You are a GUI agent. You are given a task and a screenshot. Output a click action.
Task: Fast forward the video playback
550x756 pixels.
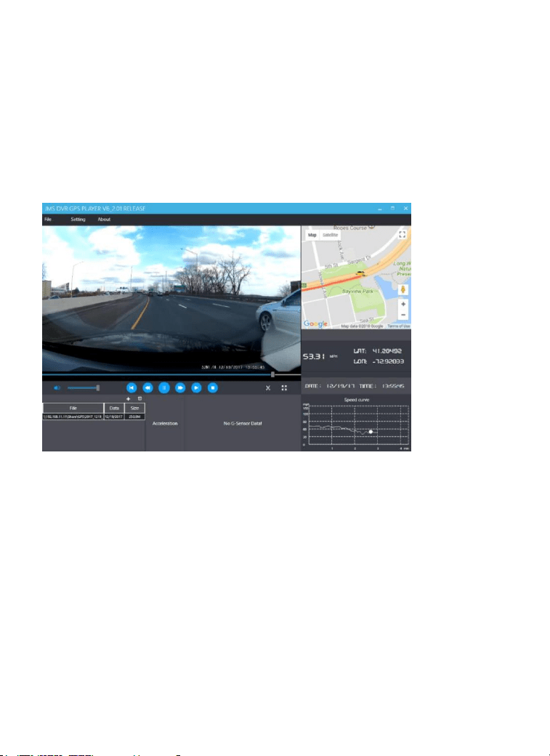[180, 387]
